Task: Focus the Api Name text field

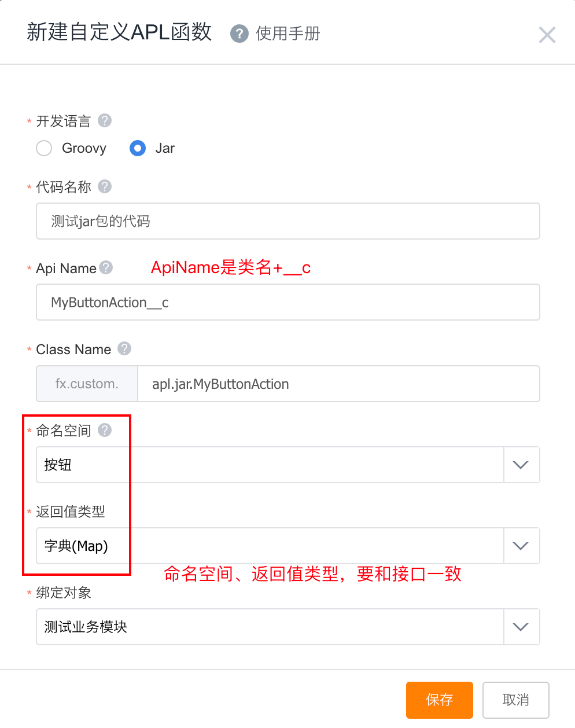Action: [287, 302]
